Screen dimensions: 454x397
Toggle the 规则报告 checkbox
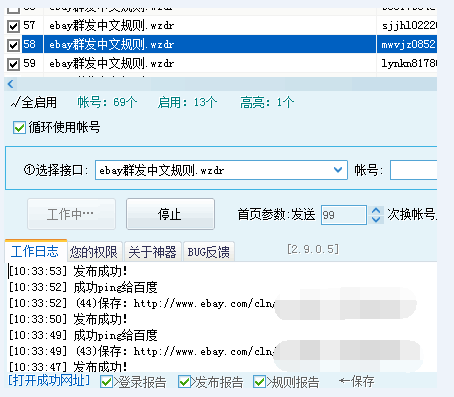tap(259, 382)
